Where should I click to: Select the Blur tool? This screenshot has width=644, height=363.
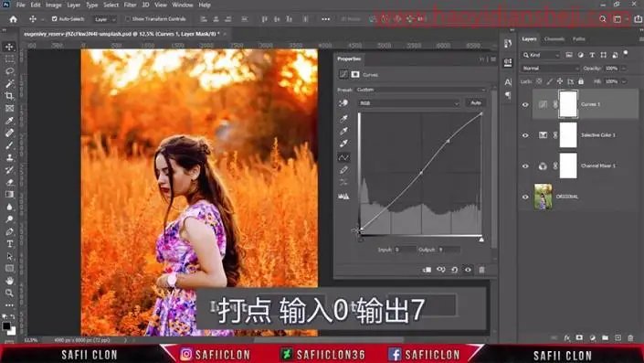point(9,207)
